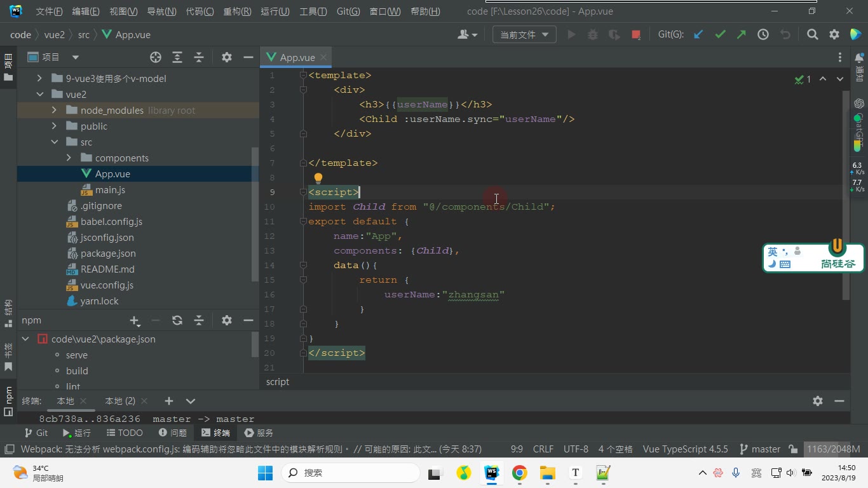868x488 pixels.
Task: Switch to the 本地 (2) terminal tab
Action: 120,401
